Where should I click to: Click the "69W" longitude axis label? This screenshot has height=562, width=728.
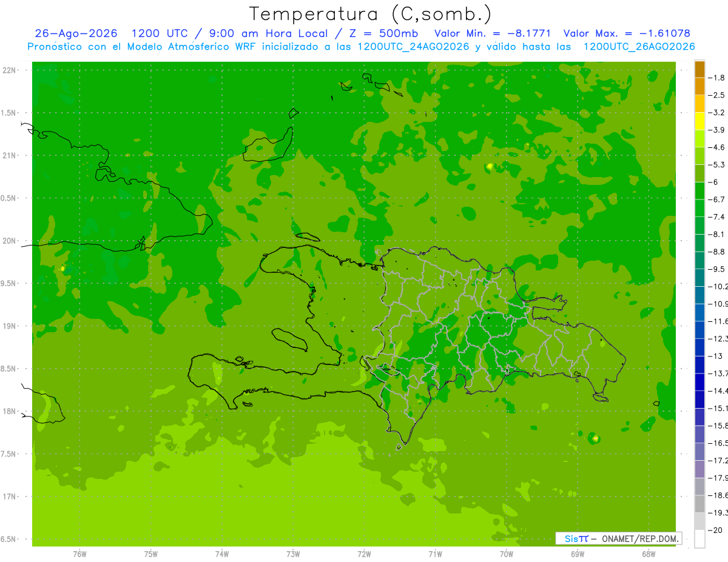578,554
